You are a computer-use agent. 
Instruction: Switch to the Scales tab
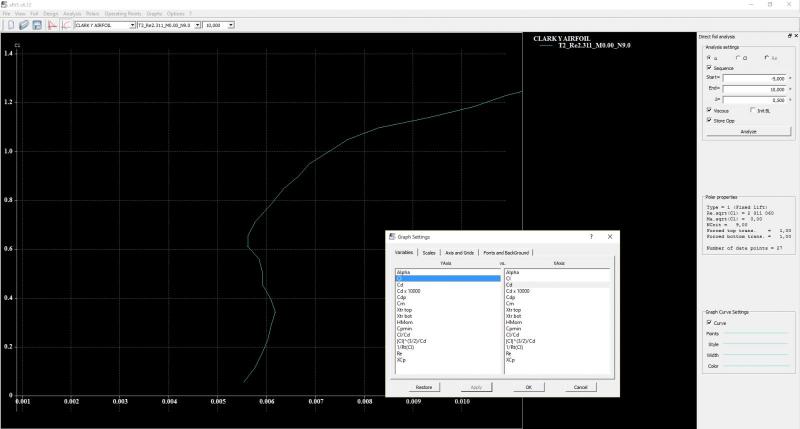(428, 253)
